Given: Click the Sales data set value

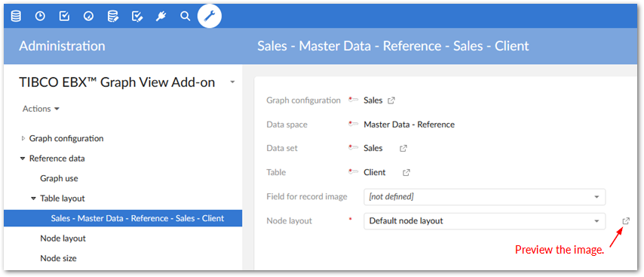Looking at the screenshot, I should coord(373,149).
